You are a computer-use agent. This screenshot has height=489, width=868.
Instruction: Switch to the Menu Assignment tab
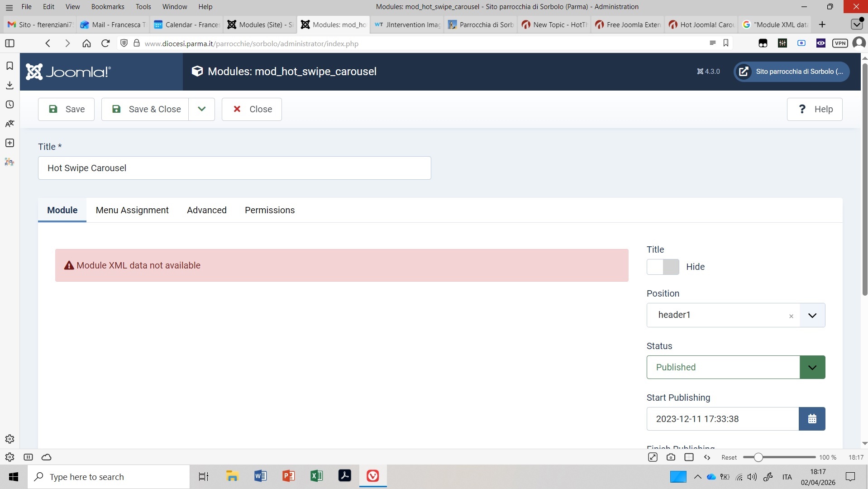[132, 210]
